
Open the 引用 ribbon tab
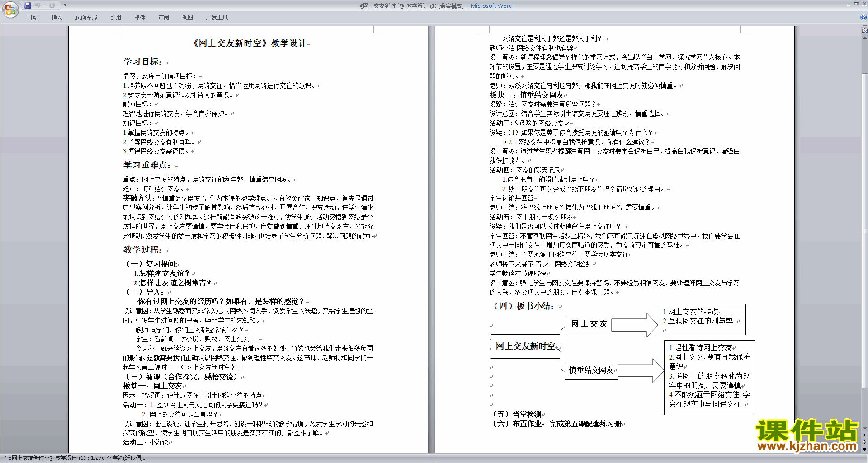(x=116, y=18)
